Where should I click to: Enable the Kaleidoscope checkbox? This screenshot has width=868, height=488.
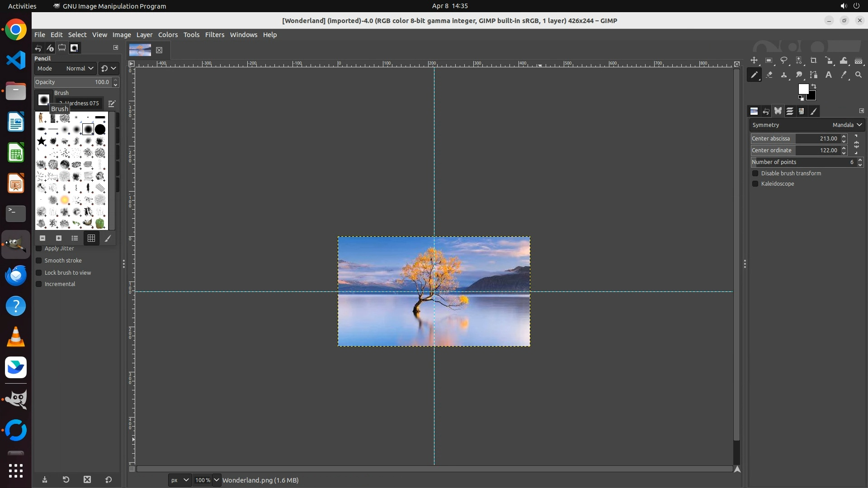[755, 184]
